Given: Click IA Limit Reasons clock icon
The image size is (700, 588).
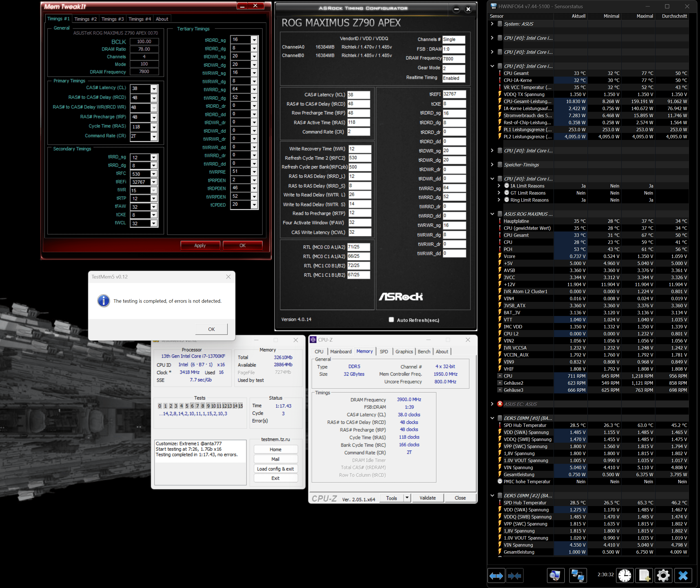Looking at the screenshot, I should click(507, 186).
